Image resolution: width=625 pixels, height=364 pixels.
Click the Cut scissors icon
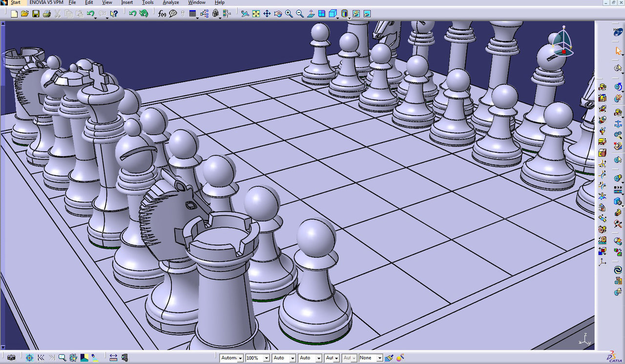coord(58,14)
